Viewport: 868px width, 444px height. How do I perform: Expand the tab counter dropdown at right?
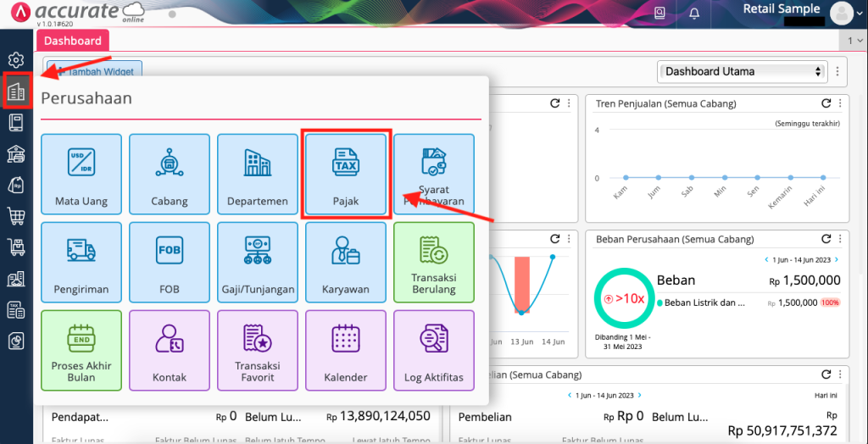click(x=854, y=41)
